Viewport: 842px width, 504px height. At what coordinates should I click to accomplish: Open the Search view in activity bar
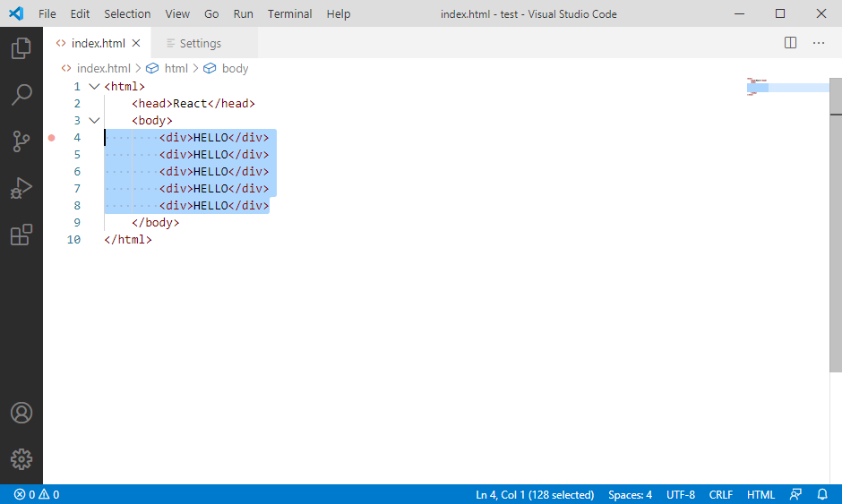pos(21,95)
